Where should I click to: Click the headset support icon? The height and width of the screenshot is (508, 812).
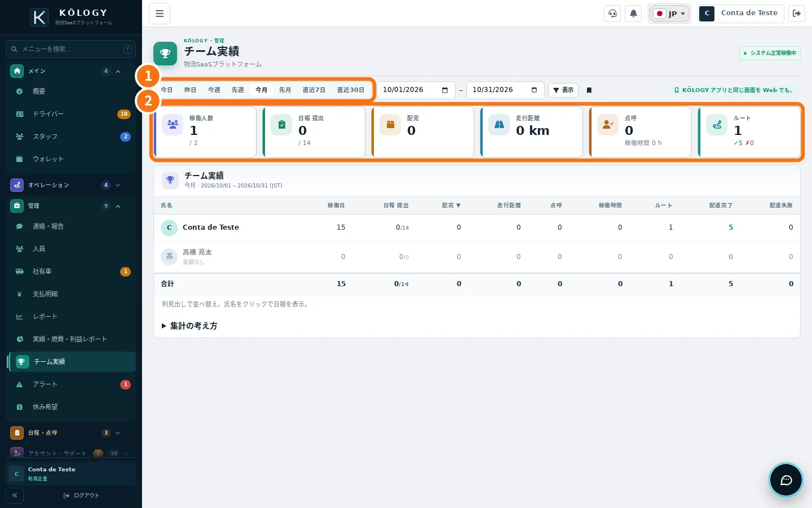tap(612, 14)
